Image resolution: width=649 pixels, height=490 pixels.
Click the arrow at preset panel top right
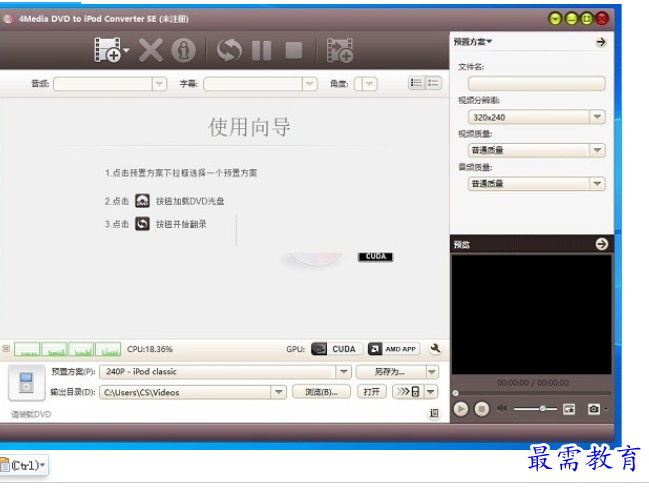tap(601, 42)
